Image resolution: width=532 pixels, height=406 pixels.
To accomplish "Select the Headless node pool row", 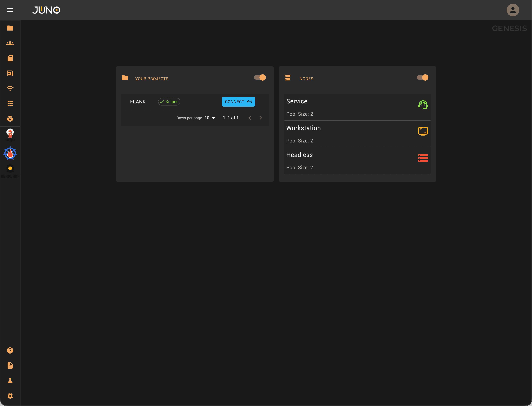I will click(357, 161).
